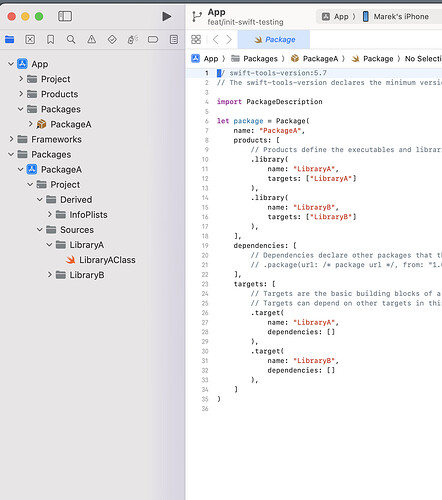Open the Test navigator diamond icon
Image resolution: width=442 pixels, height=500 pixels.
pos(112,40)
